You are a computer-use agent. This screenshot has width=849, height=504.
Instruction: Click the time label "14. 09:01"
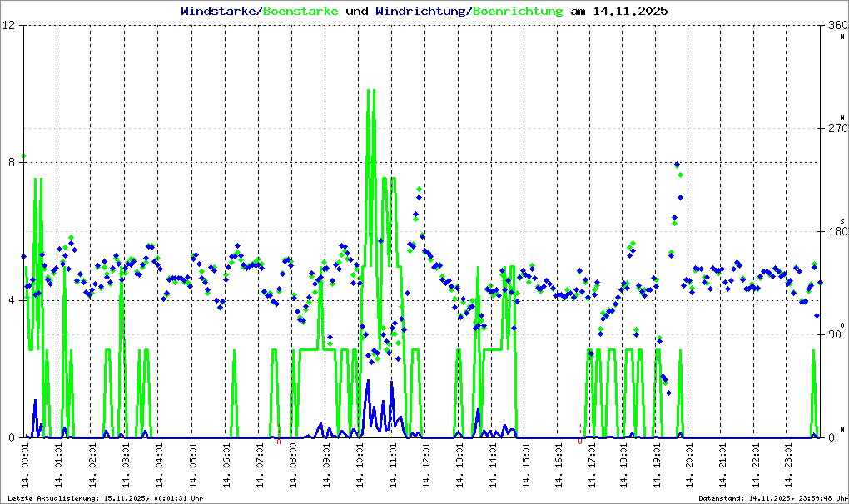tap(328, 465)
